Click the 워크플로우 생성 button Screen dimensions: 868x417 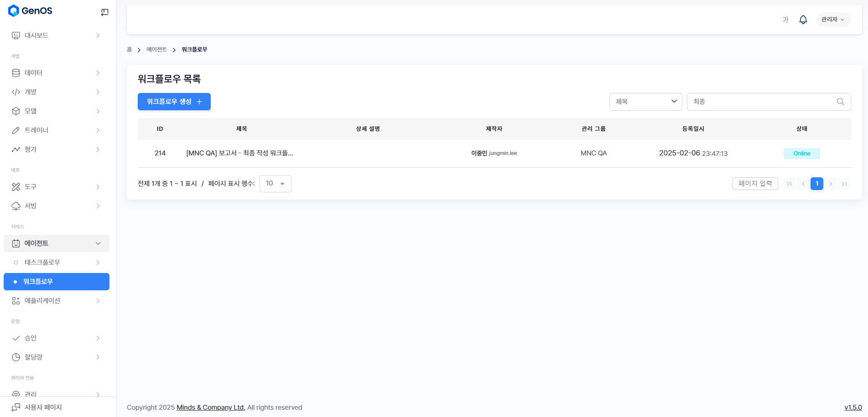click(x=174, y=102)
